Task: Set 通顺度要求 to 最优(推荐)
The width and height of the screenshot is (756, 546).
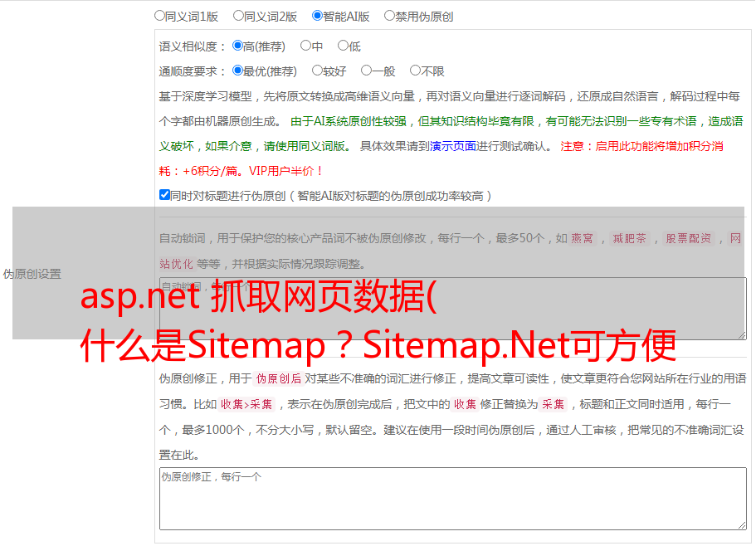Action: (237, 71)
